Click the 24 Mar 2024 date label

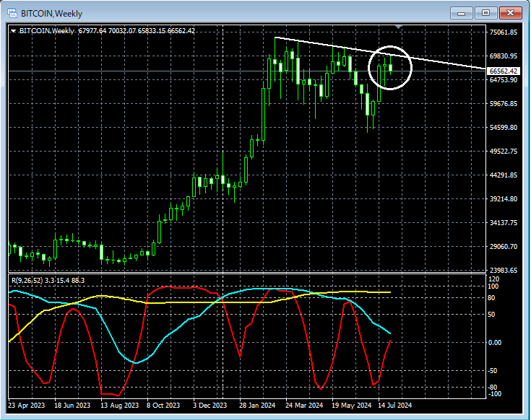pyautogui.click(x=304, y=405)
